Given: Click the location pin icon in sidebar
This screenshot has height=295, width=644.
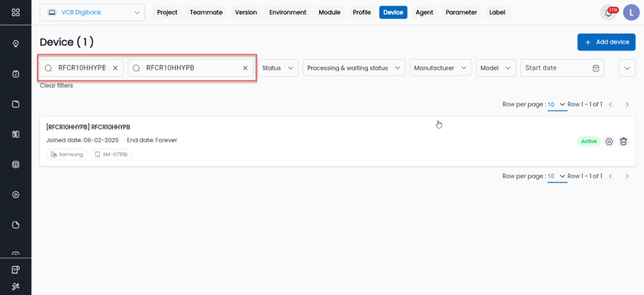Looking at the screenshot, I should coord(16,43).
